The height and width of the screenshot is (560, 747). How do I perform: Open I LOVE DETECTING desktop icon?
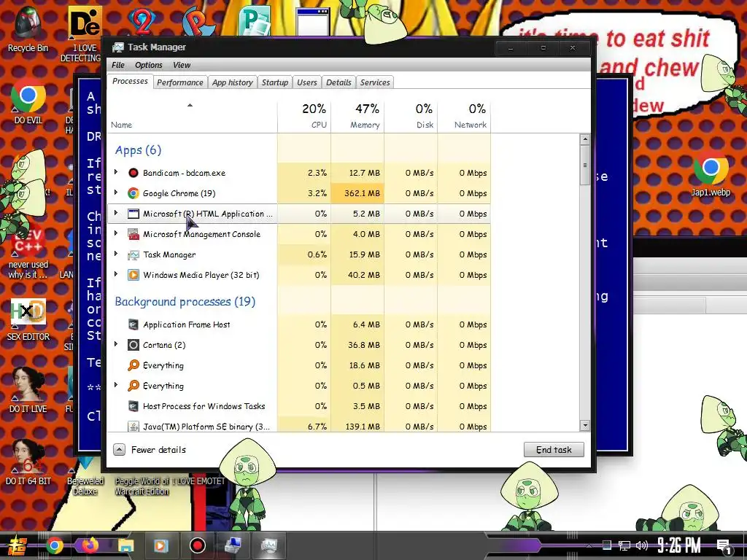(x=85, y=34)
